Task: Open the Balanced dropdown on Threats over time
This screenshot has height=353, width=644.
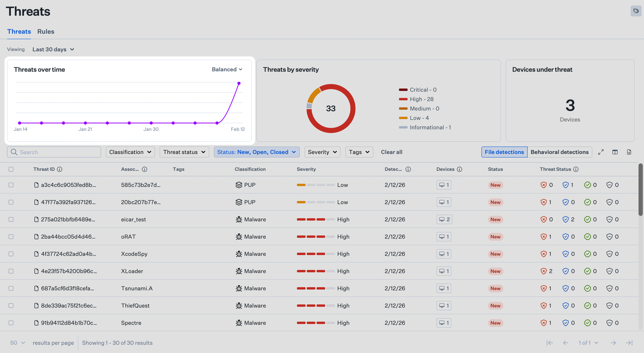Action: click(226, 69)
